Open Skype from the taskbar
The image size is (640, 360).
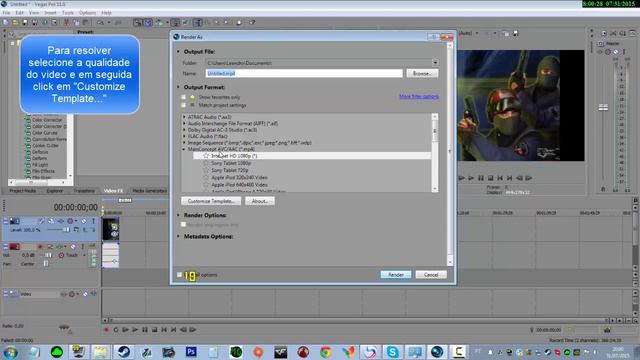392,352
